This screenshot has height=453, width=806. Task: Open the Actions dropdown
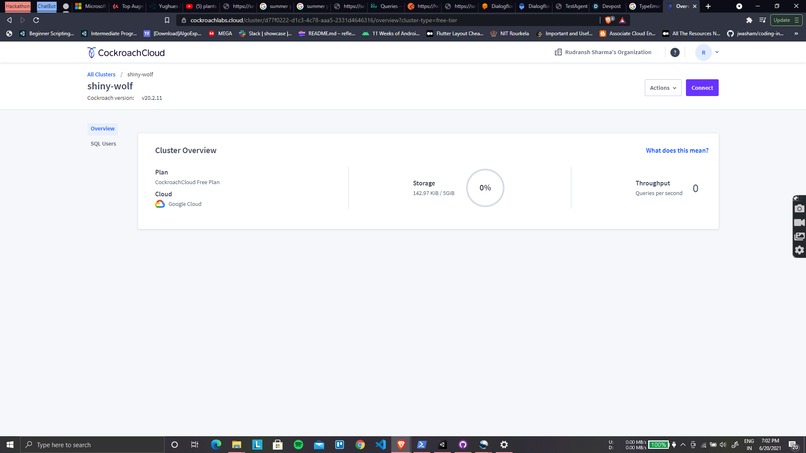(663, 88)
